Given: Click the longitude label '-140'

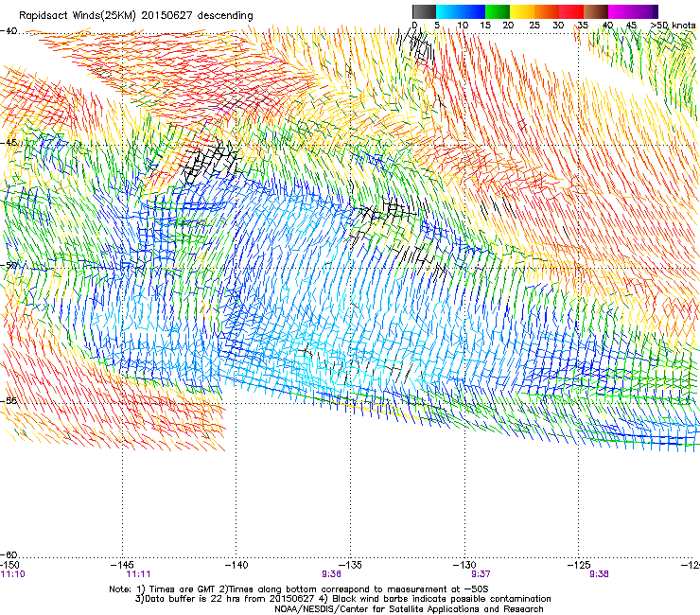Looking at the screenshot, I should point(236,565).
